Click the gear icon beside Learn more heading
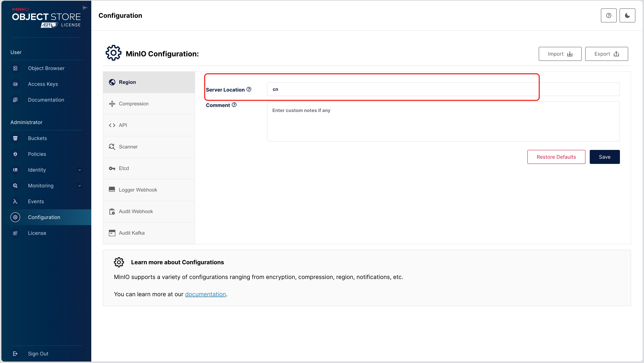This screenshot has width=644, height=363. coord(119,262)
